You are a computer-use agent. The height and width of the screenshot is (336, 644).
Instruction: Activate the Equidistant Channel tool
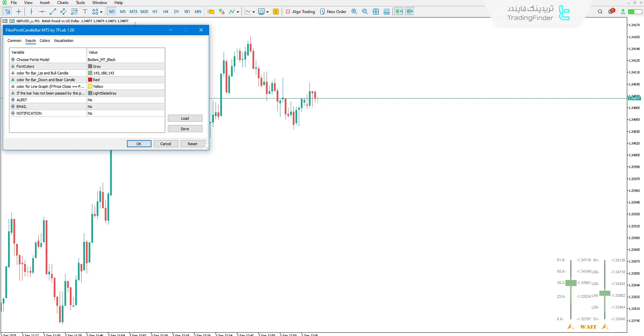[x=63, y=11]
